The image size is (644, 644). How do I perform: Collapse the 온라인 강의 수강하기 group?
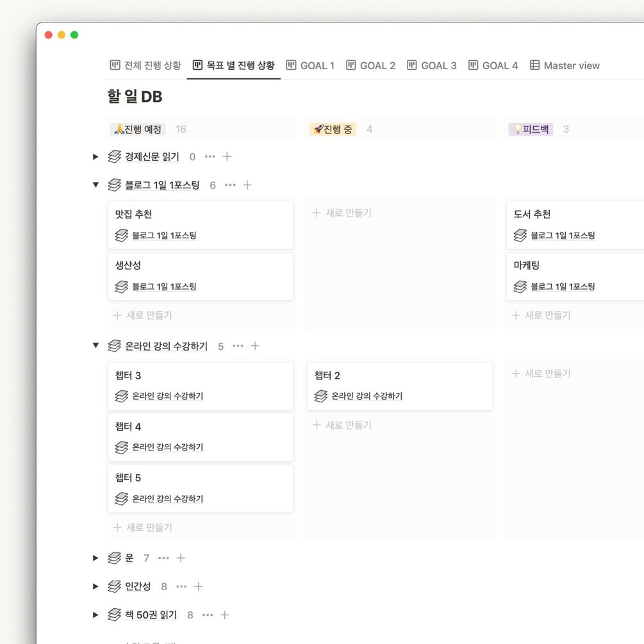click(95, 345)
